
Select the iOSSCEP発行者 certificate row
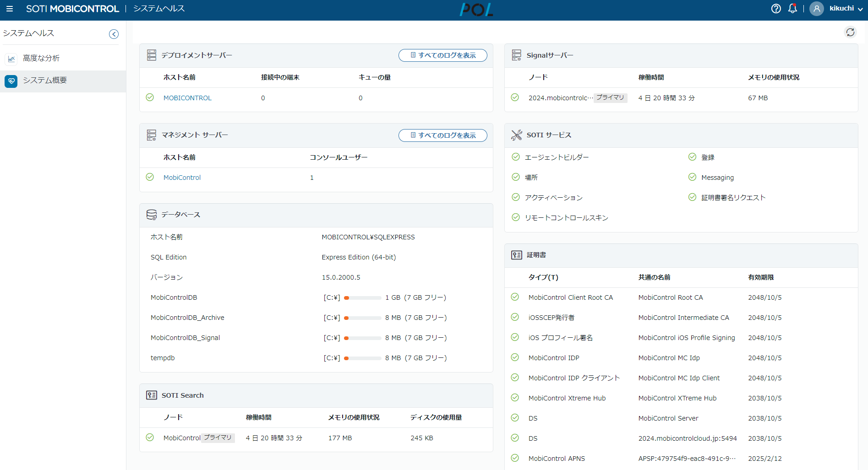coord(681,318)
